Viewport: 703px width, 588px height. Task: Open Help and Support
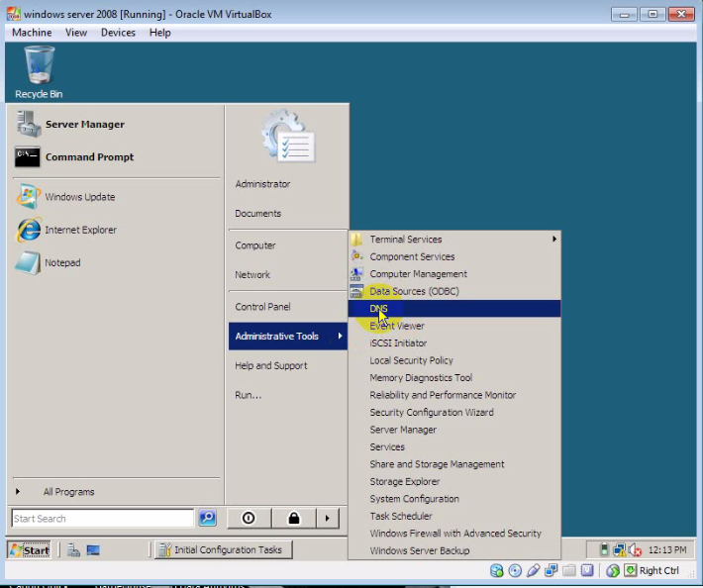point(271,365)
